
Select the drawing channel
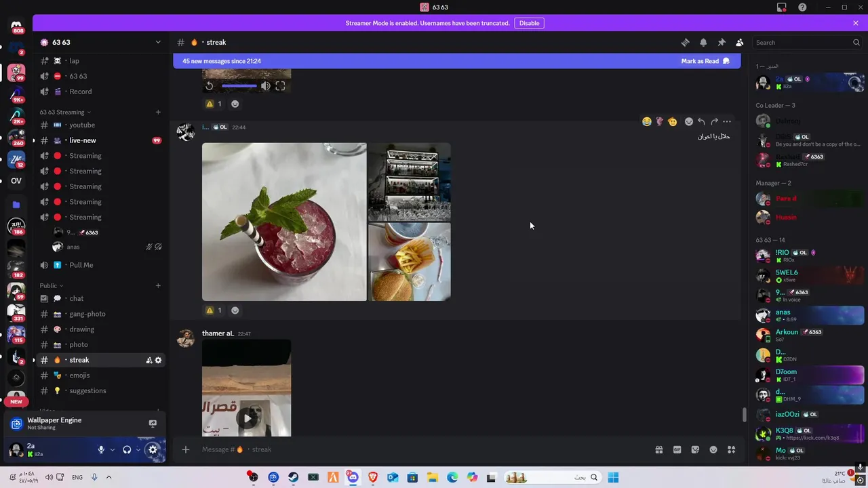(100, 329)
